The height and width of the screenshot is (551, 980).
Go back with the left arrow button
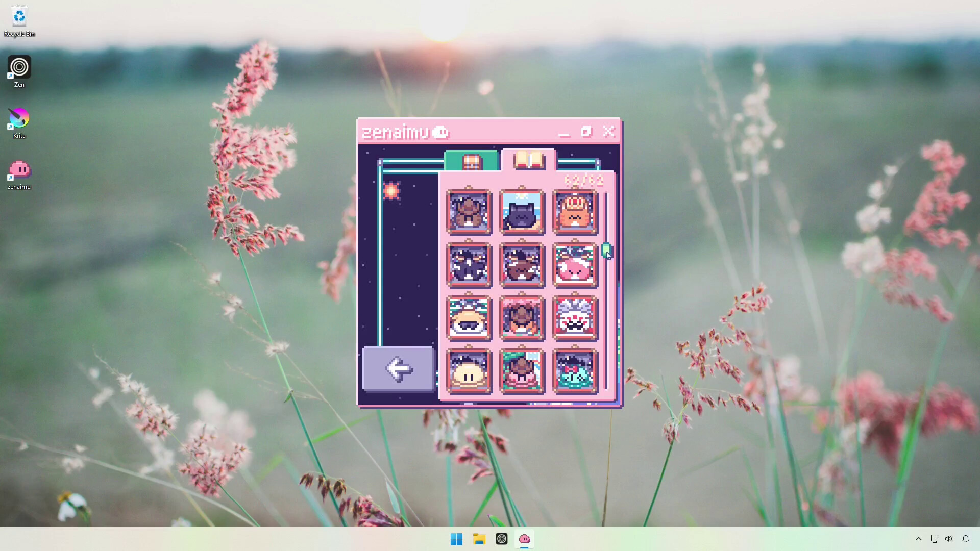tap(398, 369)
